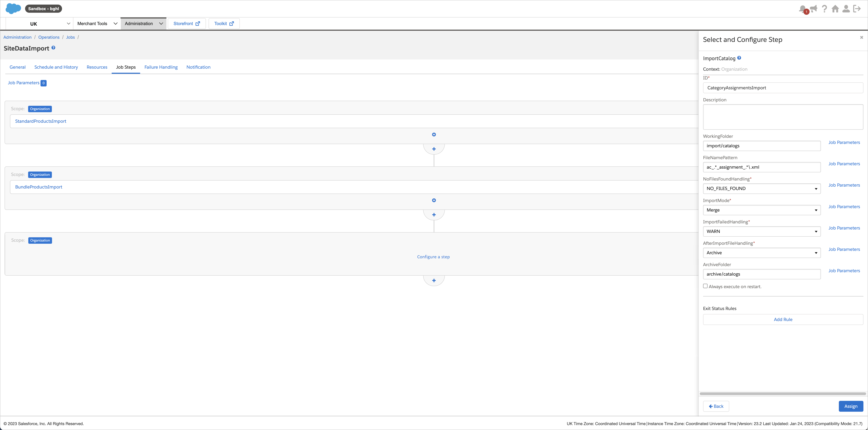Go to Administration breadcrumb

click(x=17, y=37)
